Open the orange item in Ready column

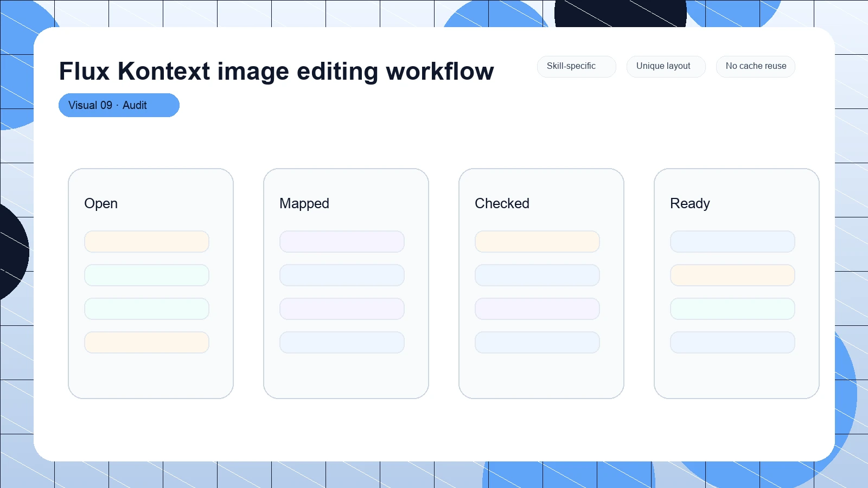pyautogui.click(x=732, y=275)
